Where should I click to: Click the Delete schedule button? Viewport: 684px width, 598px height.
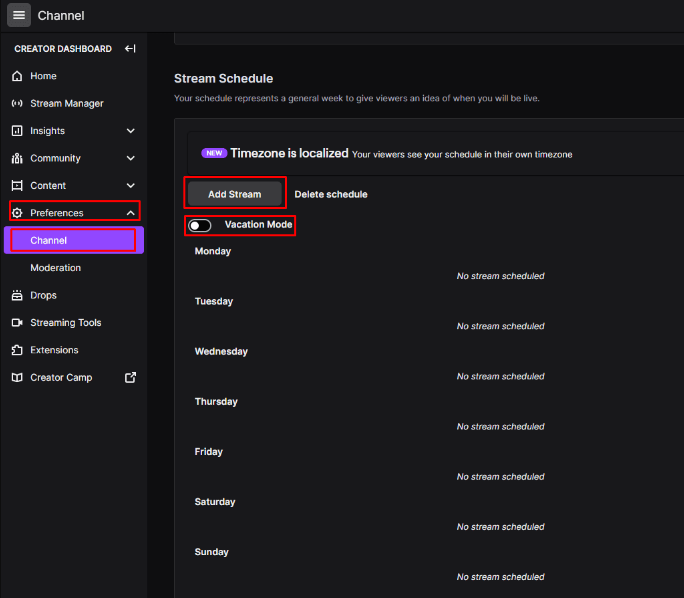(331, 195)
